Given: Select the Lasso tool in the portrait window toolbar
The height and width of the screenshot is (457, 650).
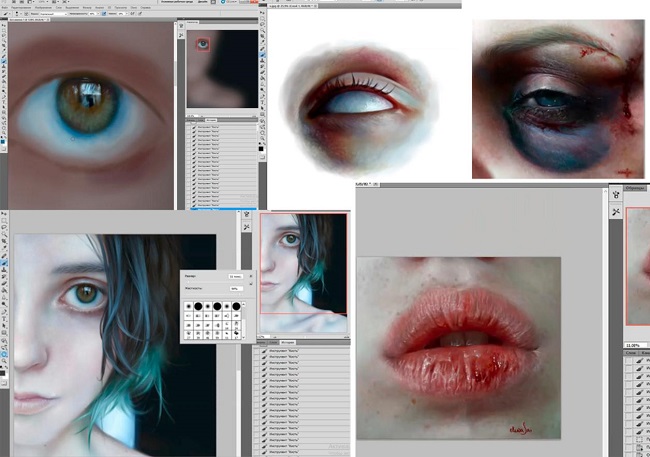Looking at the screenshot, I should (4, 227).
